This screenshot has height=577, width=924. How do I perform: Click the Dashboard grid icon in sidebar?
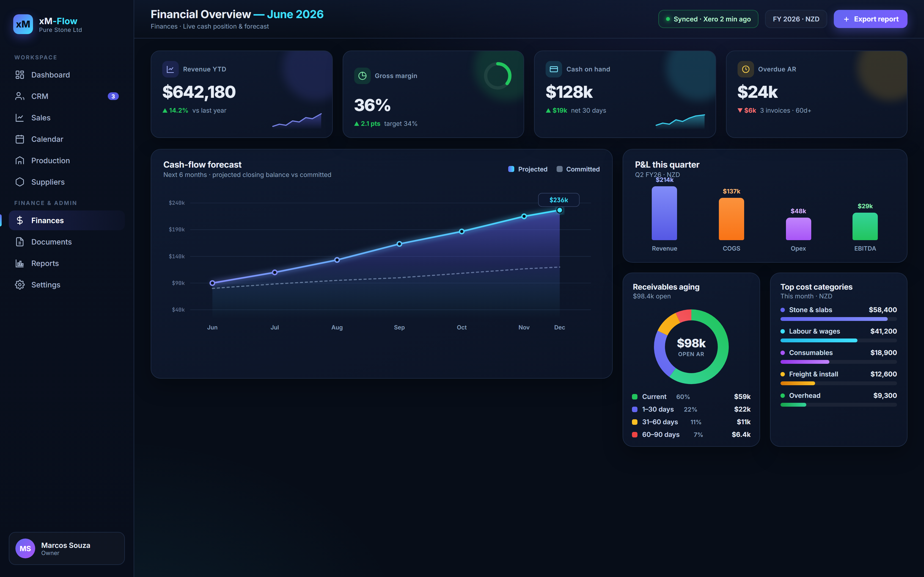20,75
